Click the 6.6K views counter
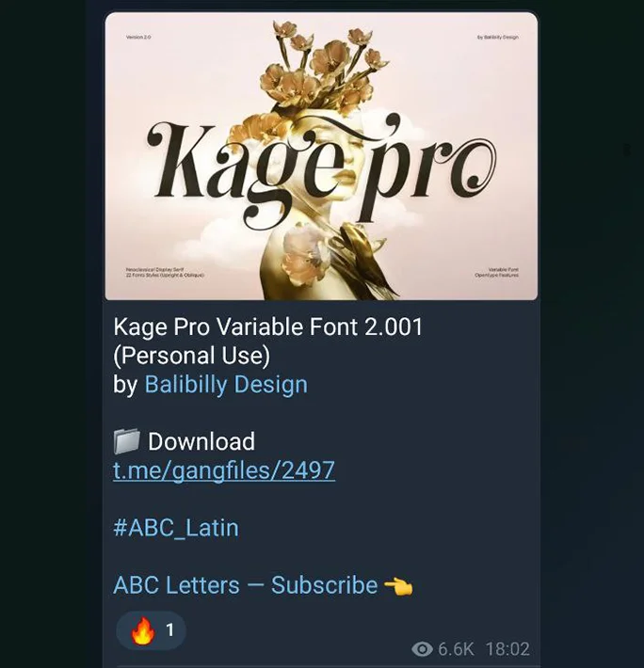This screenshot has height=668, width=644. 456,649
